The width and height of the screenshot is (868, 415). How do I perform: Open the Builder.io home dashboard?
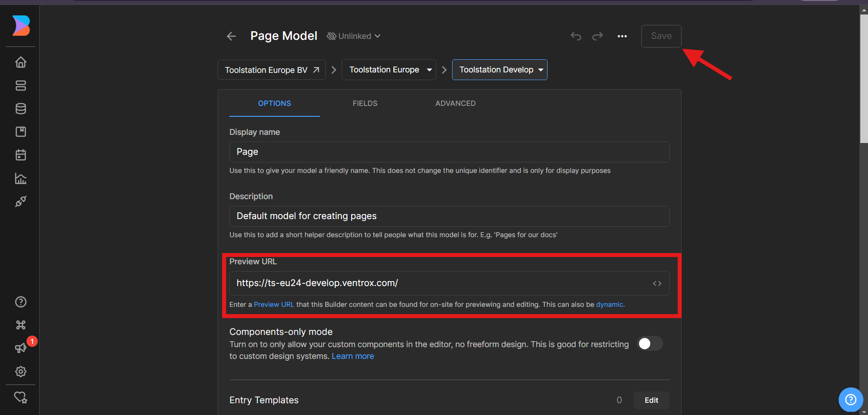click(x=21, y=62)
